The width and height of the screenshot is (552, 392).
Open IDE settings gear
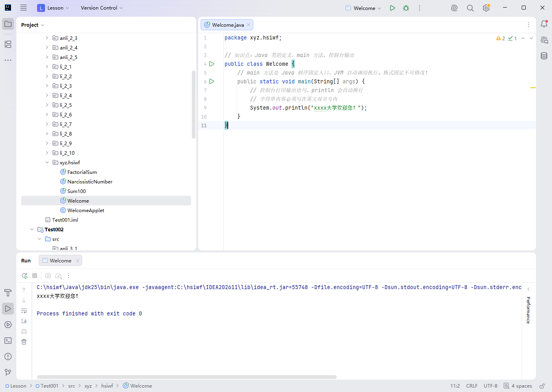tap(486, 8)
